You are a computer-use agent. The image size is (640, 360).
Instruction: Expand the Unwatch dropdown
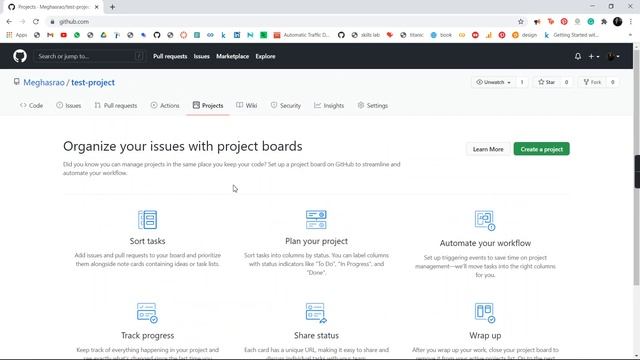[493, 82]
